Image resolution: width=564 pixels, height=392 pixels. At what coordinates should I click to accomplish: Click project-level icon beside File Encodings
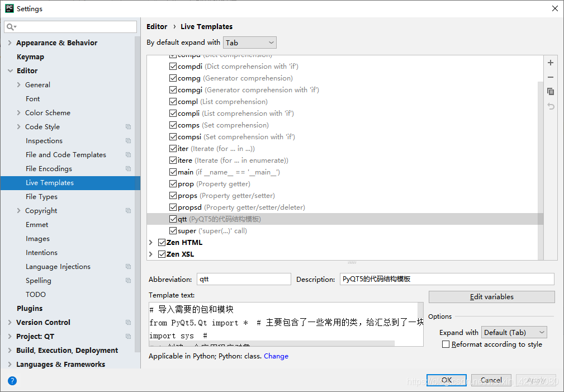tap(128, 168)
